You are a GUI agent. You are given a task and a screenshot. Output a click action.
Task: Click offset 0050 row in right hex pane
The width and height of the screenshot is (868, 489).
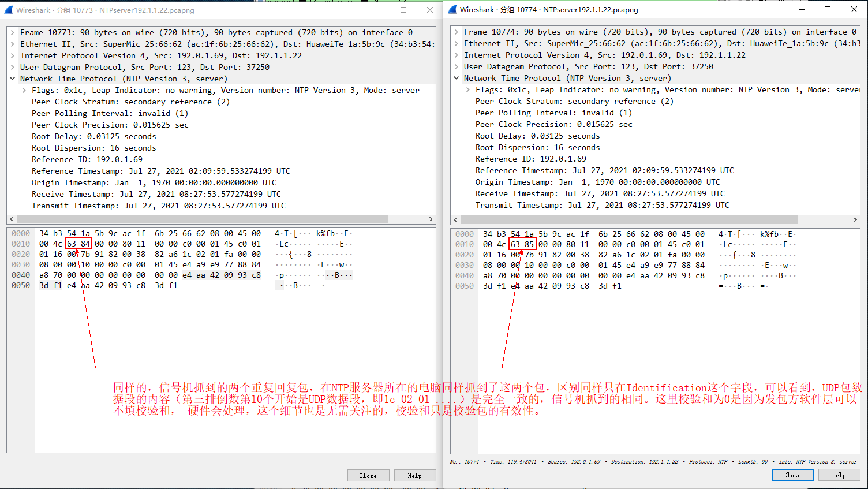click(x=465, y=286)
